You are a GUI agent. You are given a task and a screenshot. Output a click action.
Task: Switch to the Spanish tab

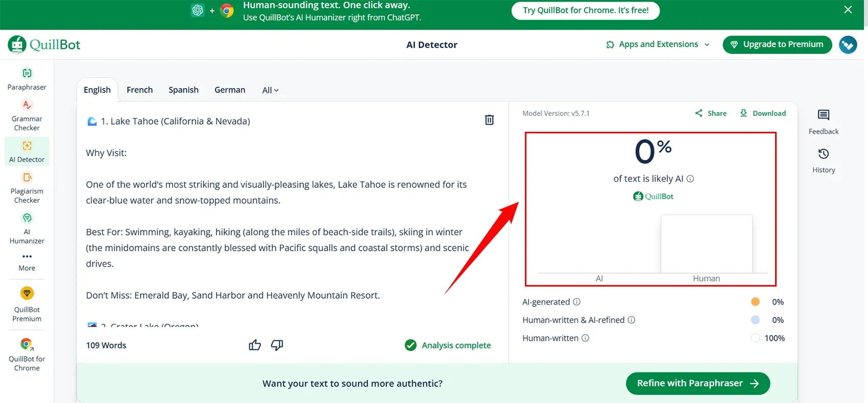[183, 90]
